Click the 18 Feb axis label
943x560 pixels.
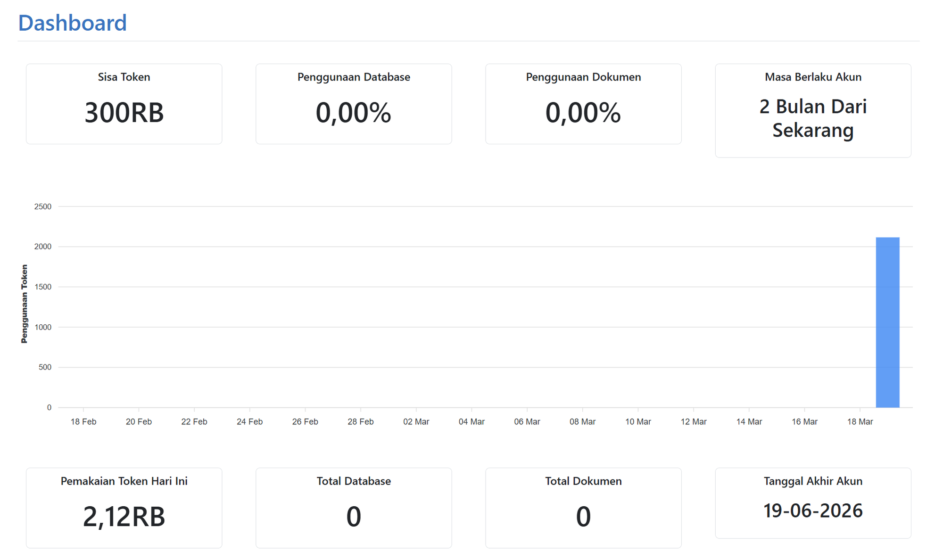83,421
